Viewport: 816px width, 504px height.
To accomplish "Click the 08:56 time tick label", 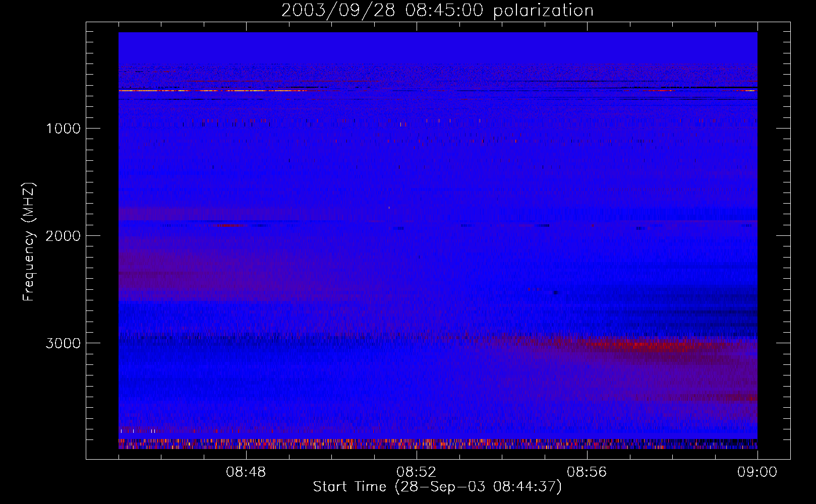I will [x=587, y=472].
